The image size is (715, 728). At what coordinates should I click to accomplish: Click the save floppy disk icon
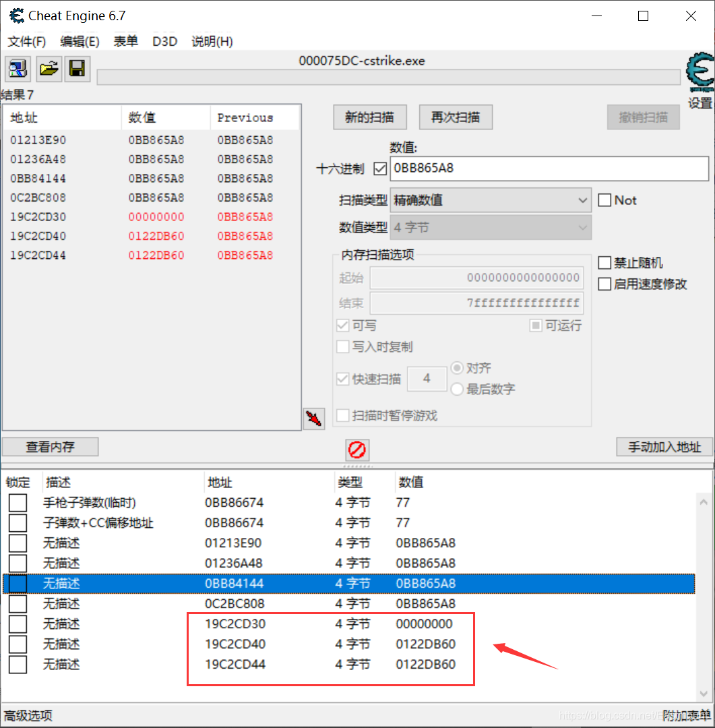77,69
